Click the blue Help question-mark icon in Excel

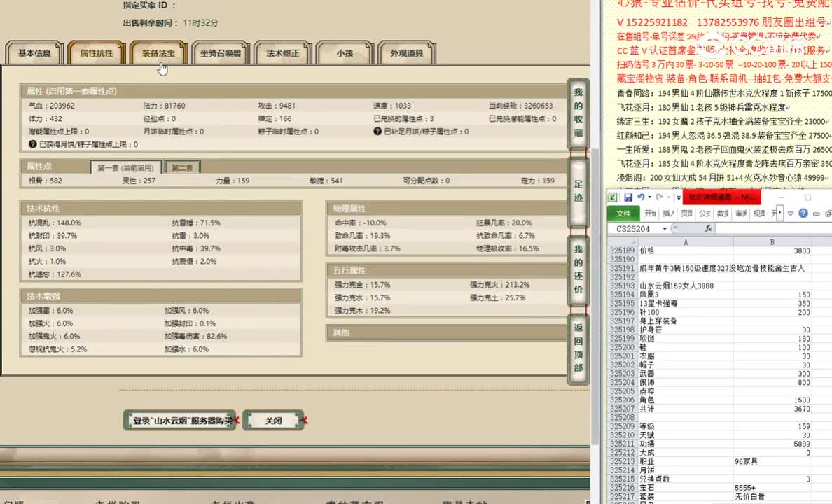point(804,213)
